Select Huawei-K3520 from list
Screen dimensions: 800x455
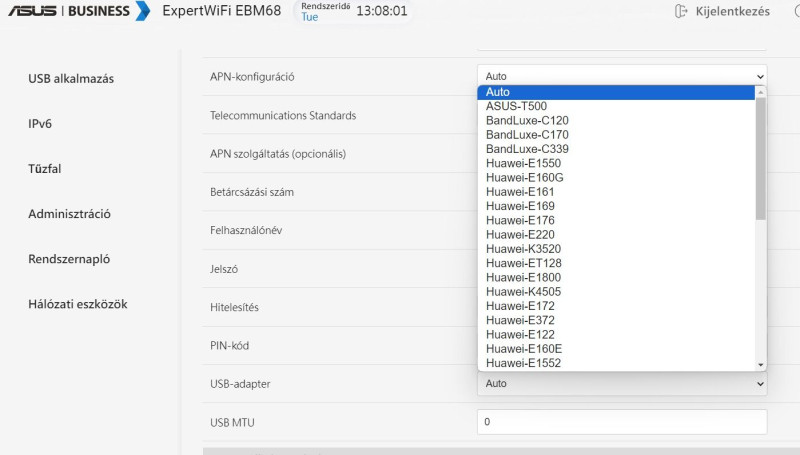point(616,249)
